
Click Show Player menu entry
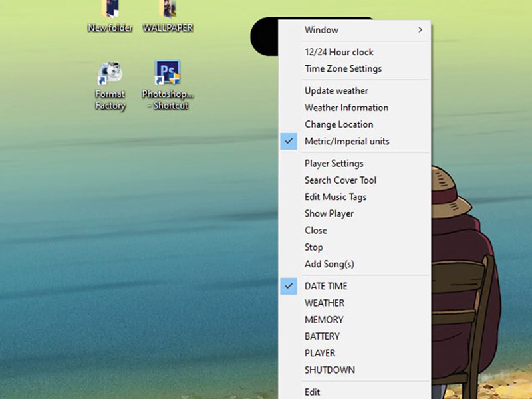tap(329, 213)
